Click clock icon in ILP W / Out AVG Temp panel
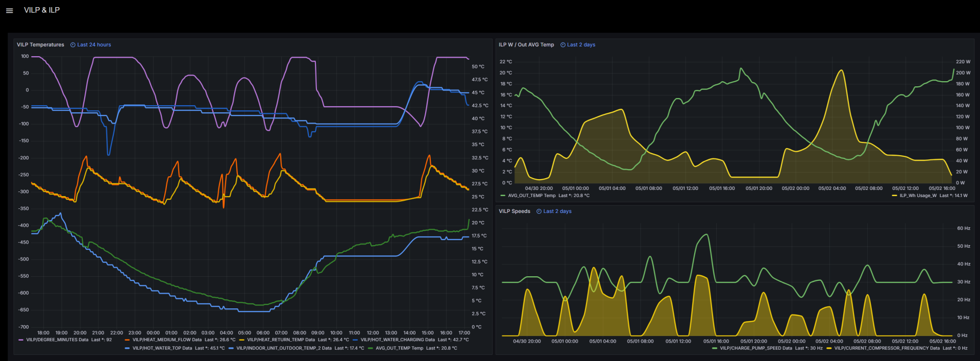 coord(563,45)
